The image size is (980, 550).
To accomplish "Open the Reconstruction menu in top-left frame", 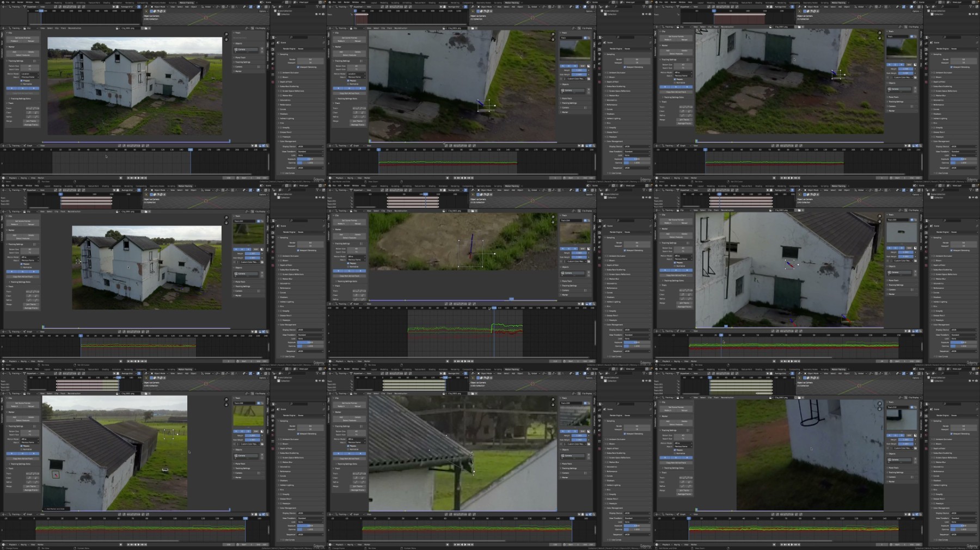I will point(75,28).
